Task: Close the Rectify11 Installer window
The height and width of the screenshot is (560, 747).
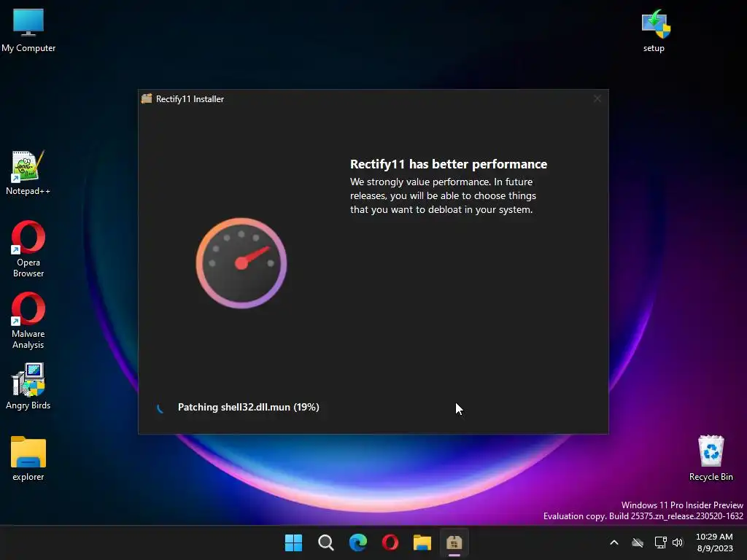Action: tap(597, 98)
